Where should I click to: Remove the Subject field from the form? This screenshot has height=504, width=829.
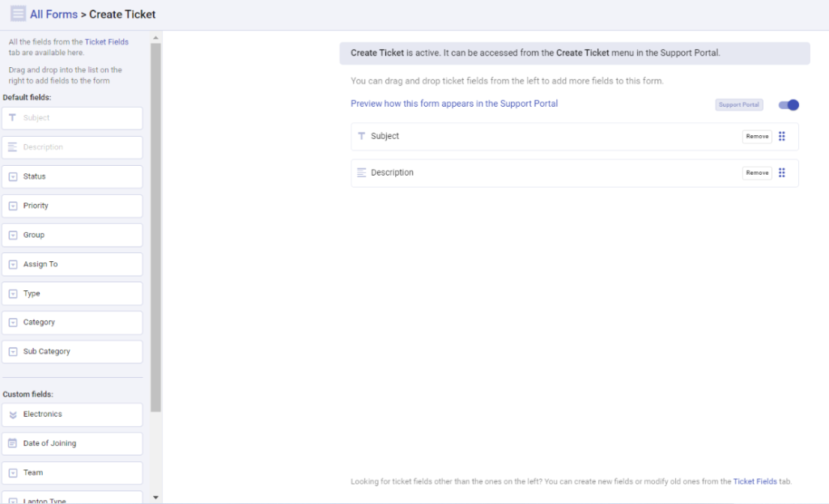pos(756,136)
